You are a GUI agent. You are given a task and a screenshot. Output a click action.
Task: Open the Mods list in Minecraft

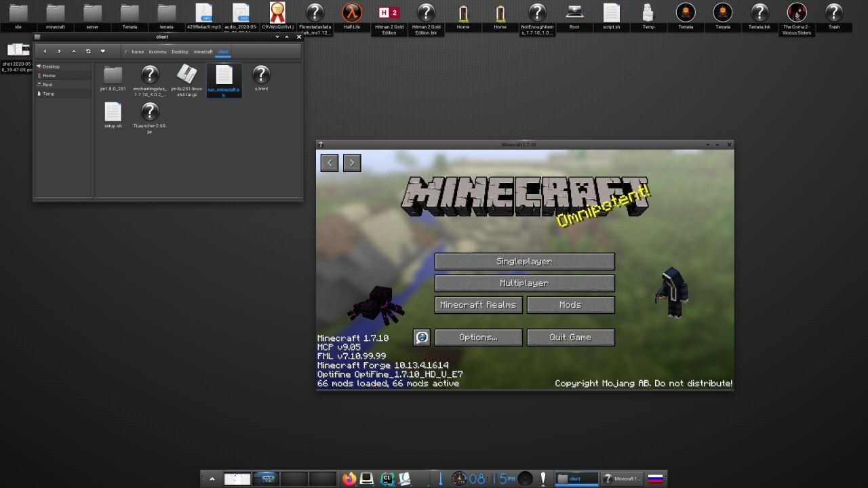(570, 305)
